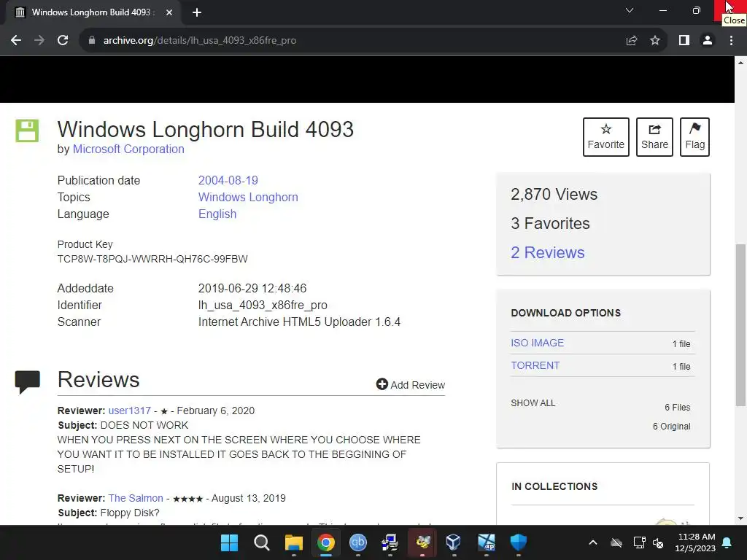The height and width of the screenshot is (560, 747).
Task: Click the address bar URL
Action: (200, 41)
